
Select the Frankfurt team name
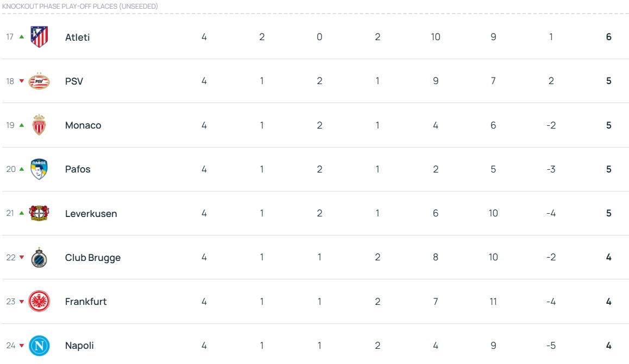[x=86, y=302]
